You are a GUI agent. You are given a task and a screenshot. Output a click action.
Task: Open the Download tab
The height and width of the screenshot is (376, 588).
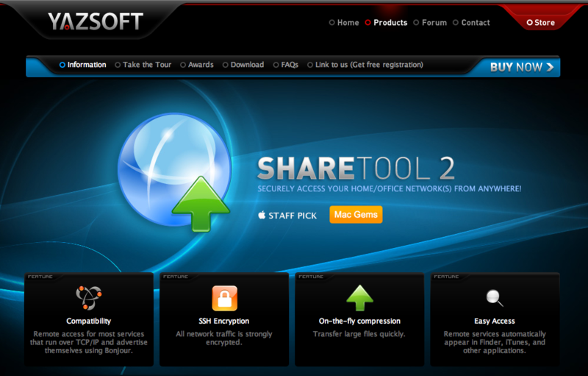click(x=243, y=65)
